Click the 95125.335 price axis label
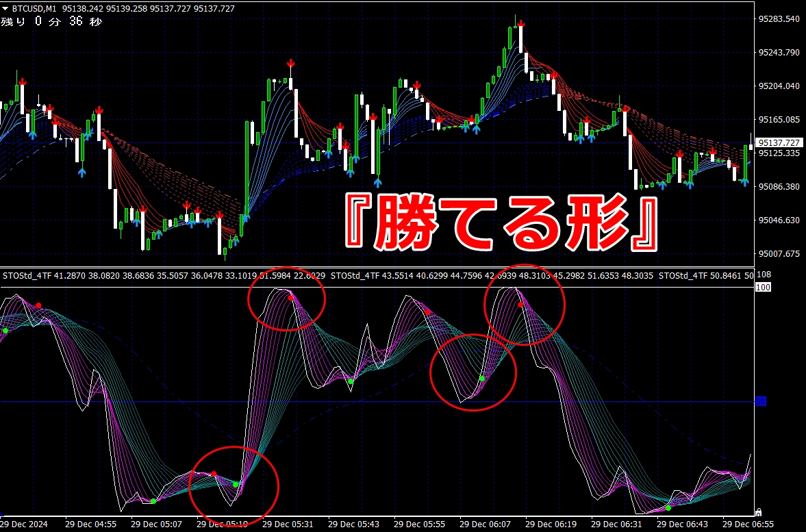 779,153
